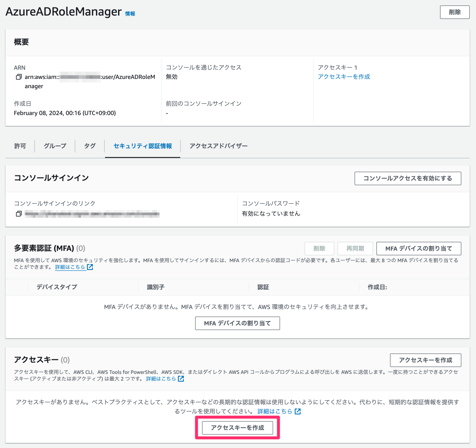Click MFA デバイスの割り当て in the section header
476x448 pixels.
tap(419, 249)
